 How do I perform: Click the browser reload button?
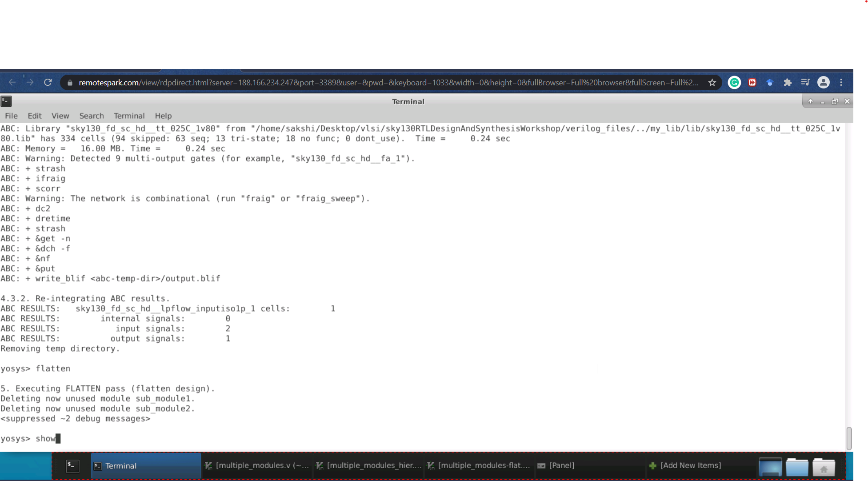click(48, 82)
